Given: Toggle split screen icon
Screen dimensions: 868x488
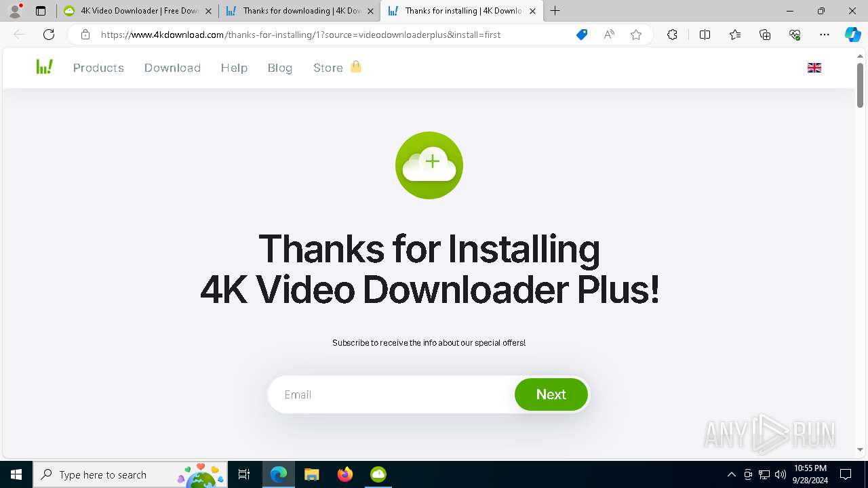Looking at the screenshot, I should pyautogui.click(x=705, y=35).
